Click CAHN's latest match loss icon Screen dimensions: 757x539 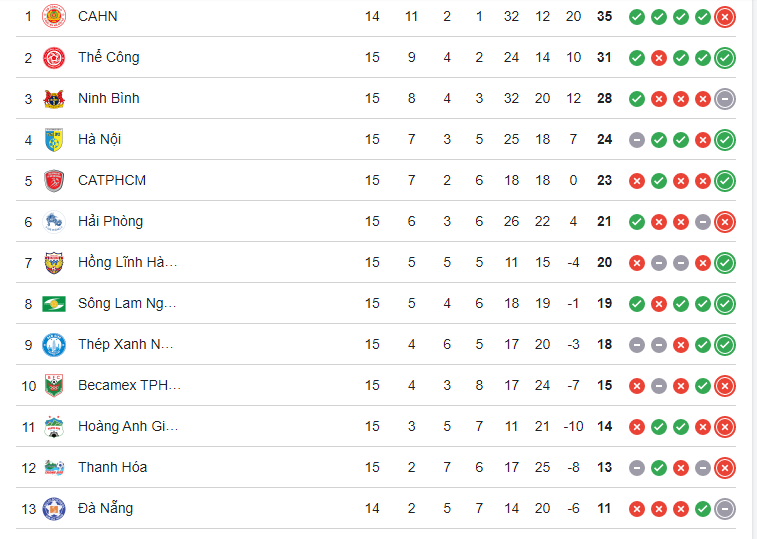pos(725,17)
